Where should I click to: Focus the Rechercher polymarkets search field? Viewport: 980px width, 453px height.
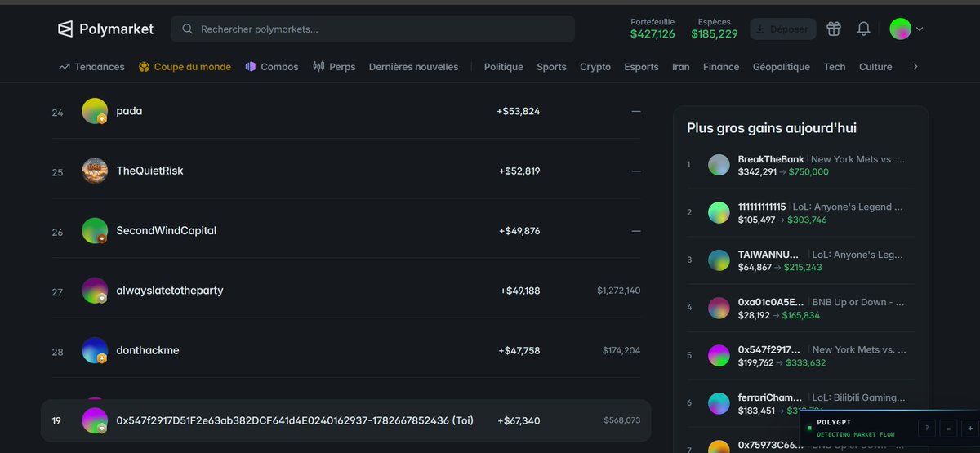[x=372, y=29]
